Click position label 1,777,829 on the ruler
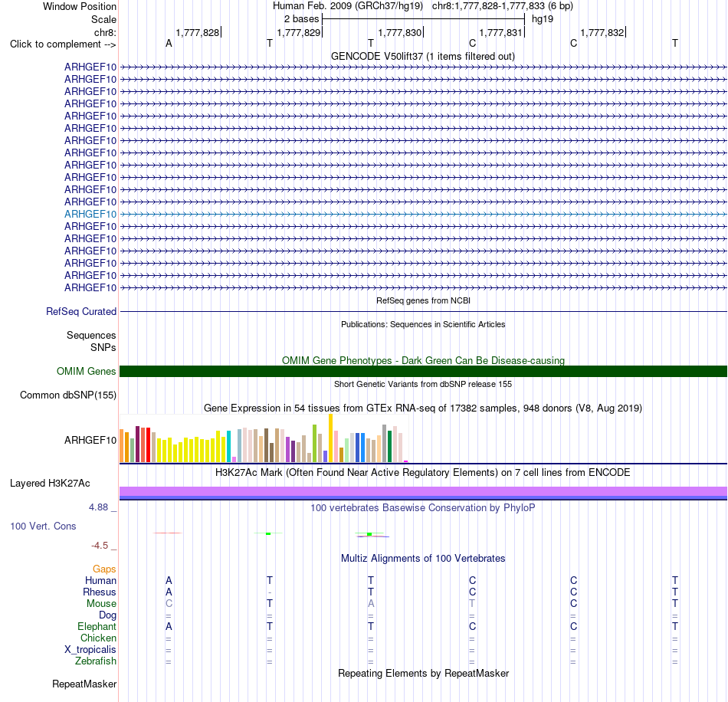The width and height of the screenshot is (728, 702). point(299,32)
